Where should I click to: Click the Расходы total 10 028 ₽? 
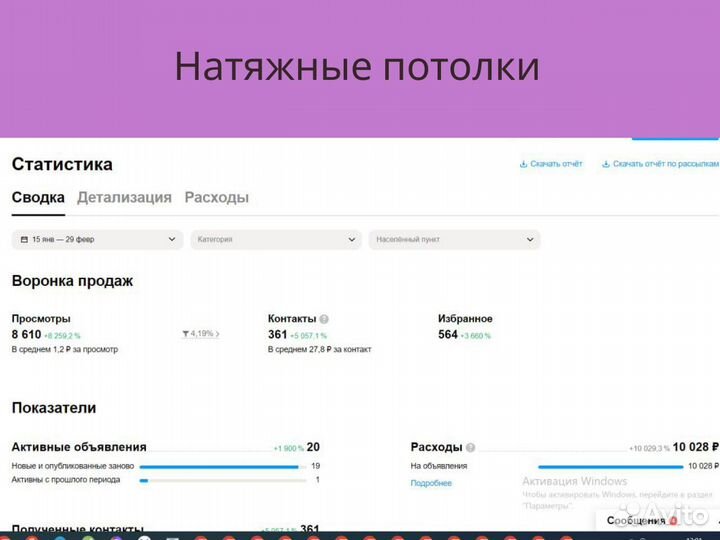[696, 447]
